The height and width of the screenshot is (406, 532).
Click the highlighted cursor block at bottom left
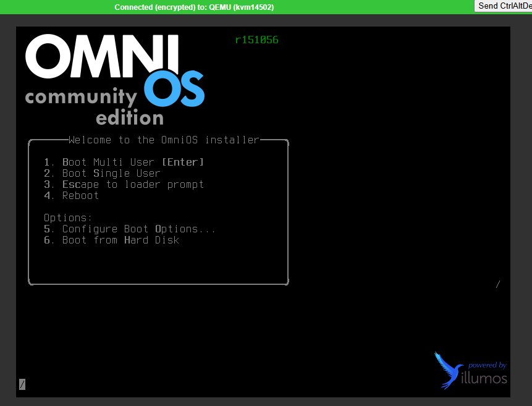(22, 384)
